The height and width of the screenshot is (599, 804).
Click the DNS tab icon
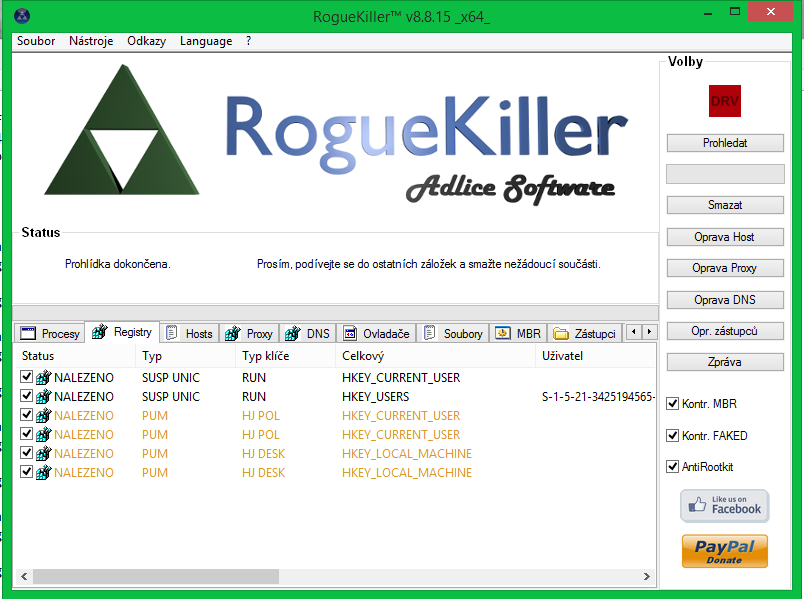tap(293, 333)
